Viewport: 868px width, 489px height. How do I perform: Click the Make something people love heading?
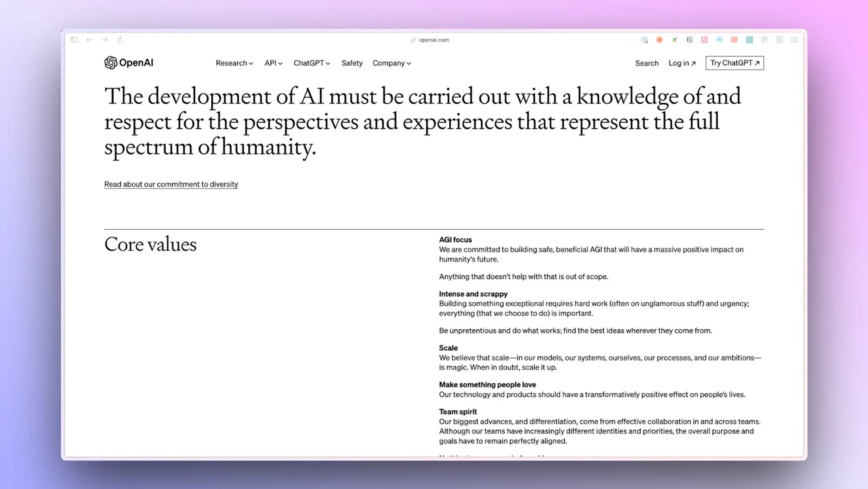point(487,385)
